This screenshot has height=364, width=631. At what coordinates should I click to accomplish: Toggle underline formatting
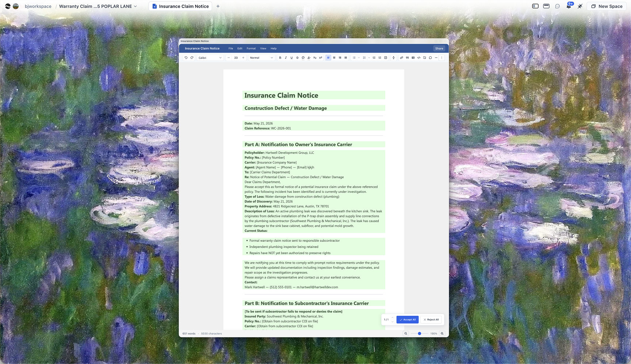(291, 58)
